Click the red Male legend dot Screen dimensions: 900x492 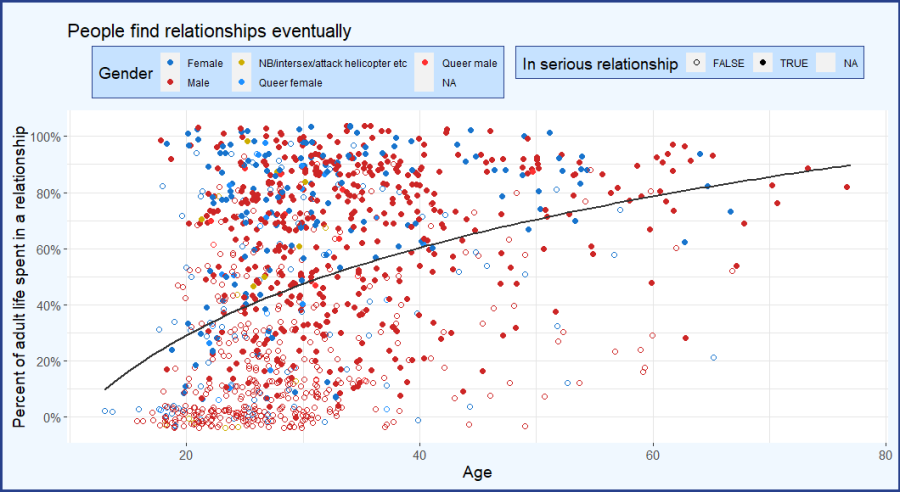(x=172, y=83)
